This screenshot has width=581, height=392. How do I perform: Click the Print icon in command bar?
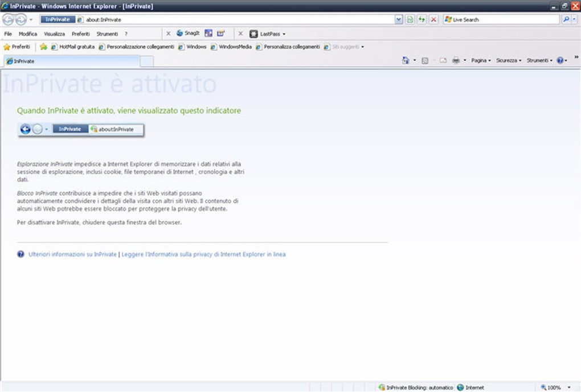click(x=456, y=60)
